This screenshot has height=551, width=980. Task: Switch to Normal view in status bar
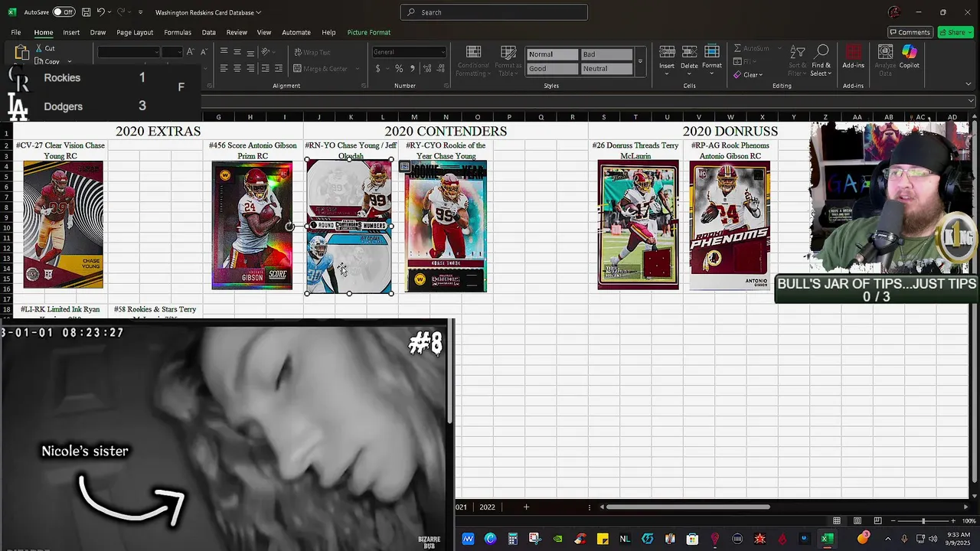pos(837,521)
